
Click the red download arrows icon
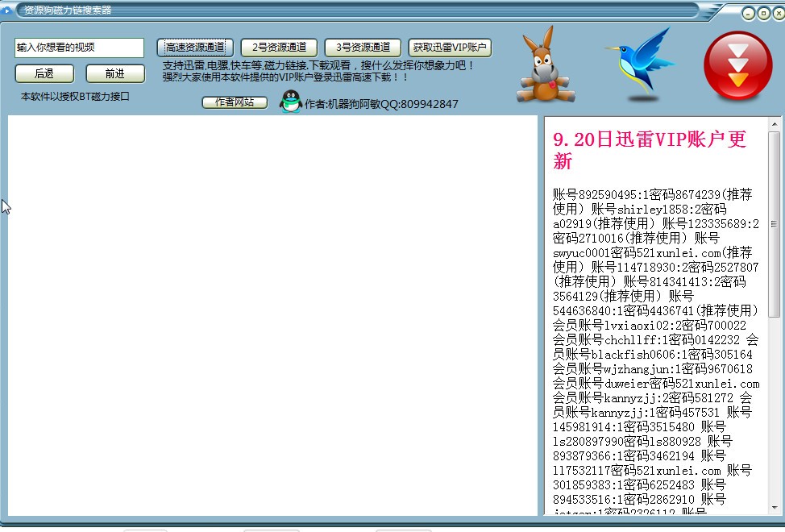738,65
